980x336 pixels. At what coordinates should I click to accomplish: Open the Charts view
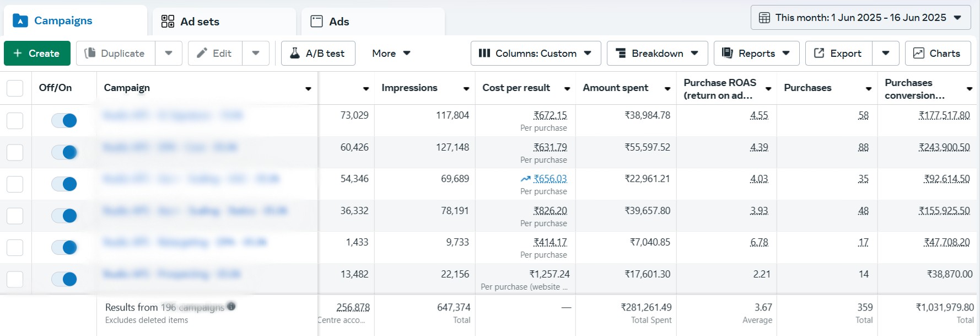click(x=938, y=54)
